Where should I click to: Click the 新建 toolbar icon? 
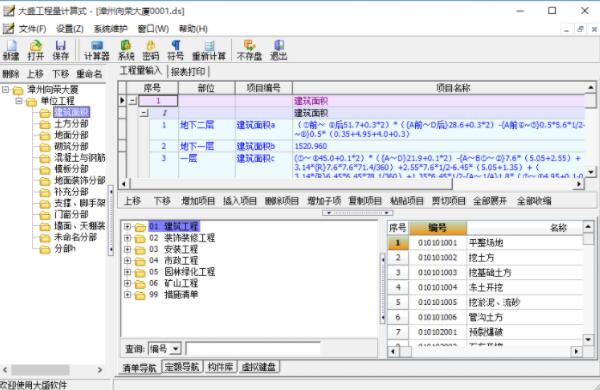[11, 50]
